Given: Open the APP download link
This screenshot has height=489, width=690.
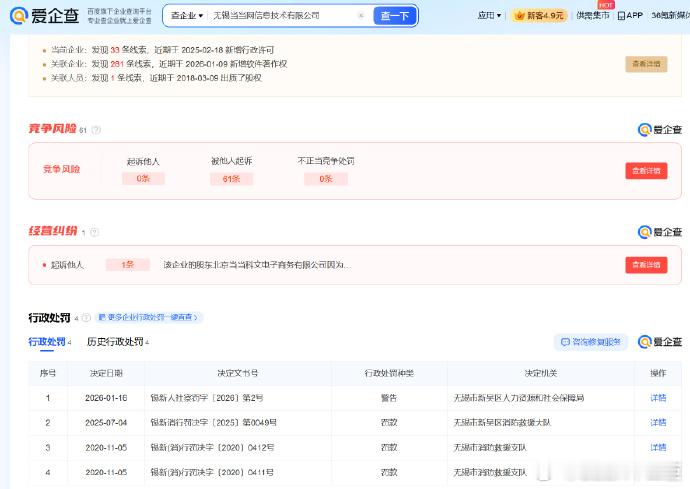Looking at the screenshot, I should (630, 15).
